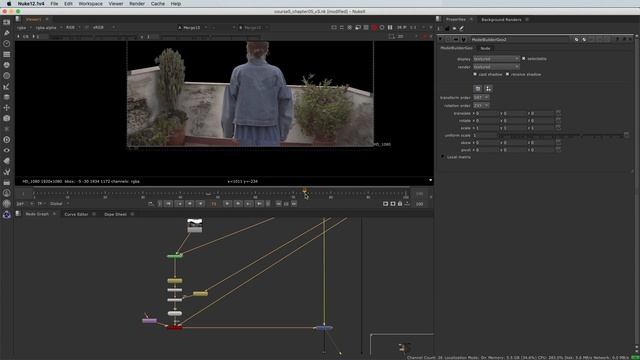The width and height of the screenshot is (640, 360).
Task: Click the panel menu icon left of Viewer1 tab
Action: (18, 19)
